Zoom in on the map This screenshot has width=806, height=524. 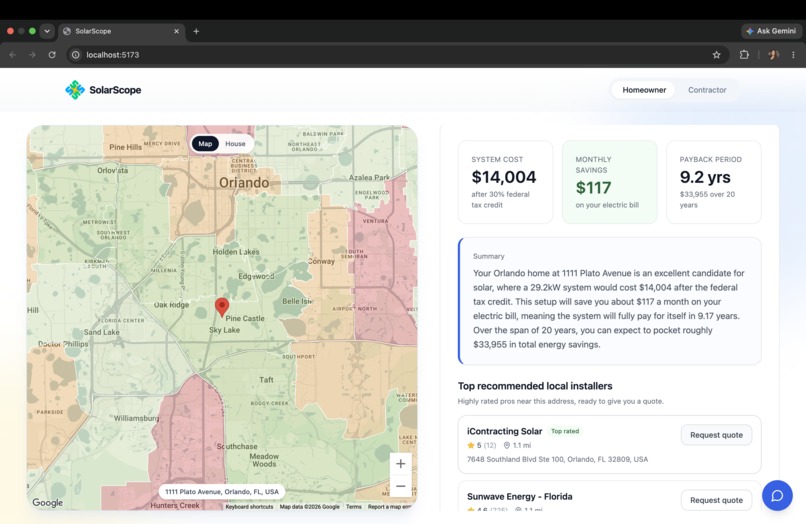(400, 464)
